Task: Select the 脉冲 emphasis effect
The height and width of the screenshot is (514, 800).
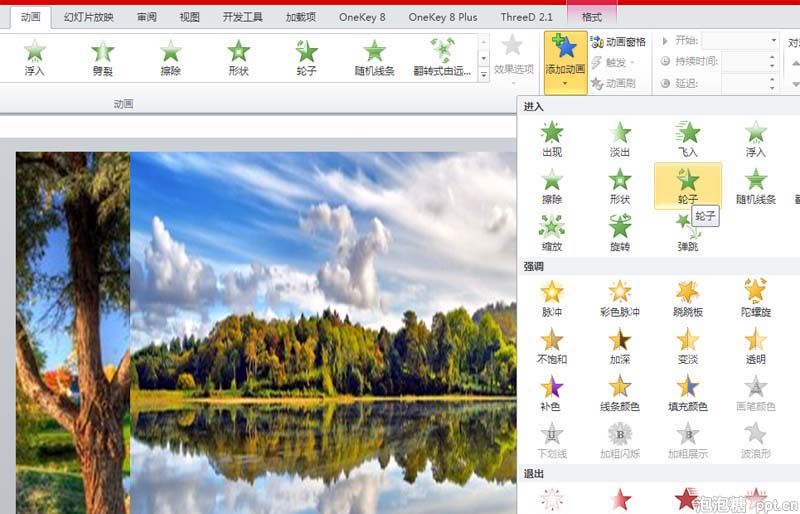Action: point(552,297)
